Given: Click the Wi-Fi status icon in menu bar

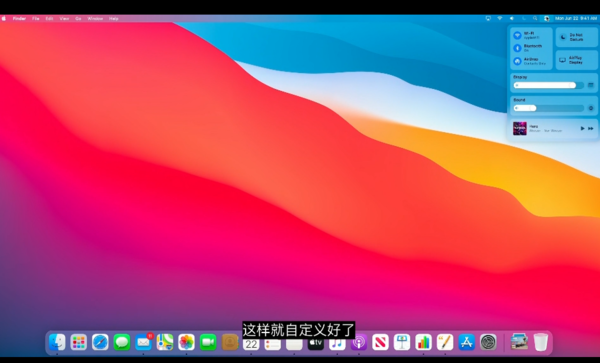Looking at the screenshot, I should [x=500, y=18].
